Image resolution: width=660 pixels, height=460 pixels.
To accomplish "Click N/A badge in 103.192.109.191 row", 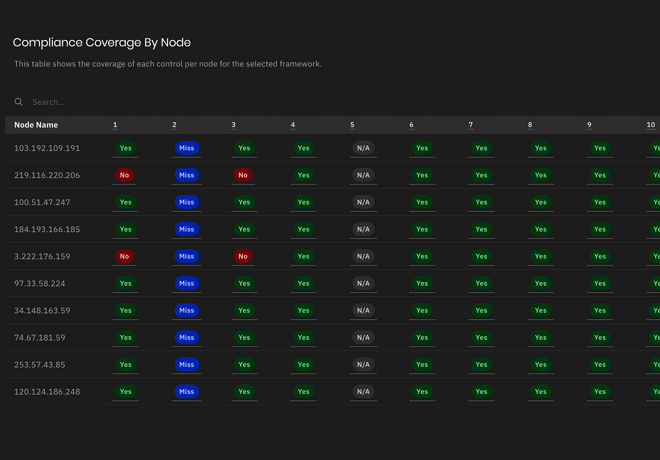I will point(363,148).
